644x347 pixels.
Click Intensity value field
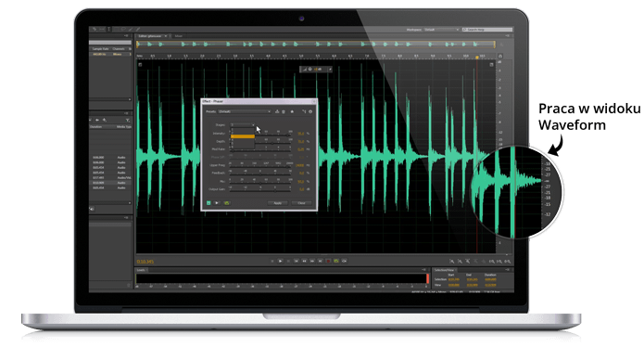tap(300, 134)
